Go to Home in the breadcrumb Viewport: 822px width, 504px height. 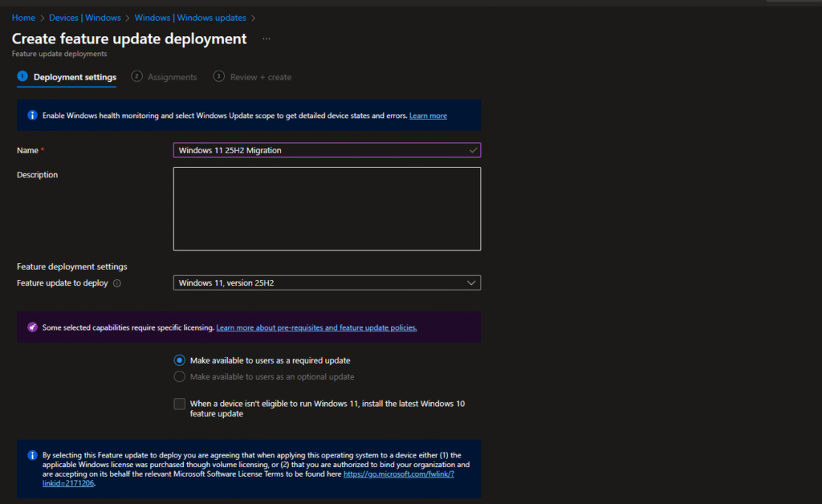(x=23, y=18)
